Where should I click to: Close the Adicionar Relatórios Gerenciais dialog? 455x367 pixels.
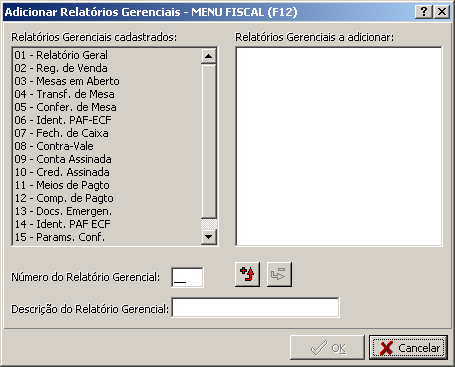pos(442,12)
